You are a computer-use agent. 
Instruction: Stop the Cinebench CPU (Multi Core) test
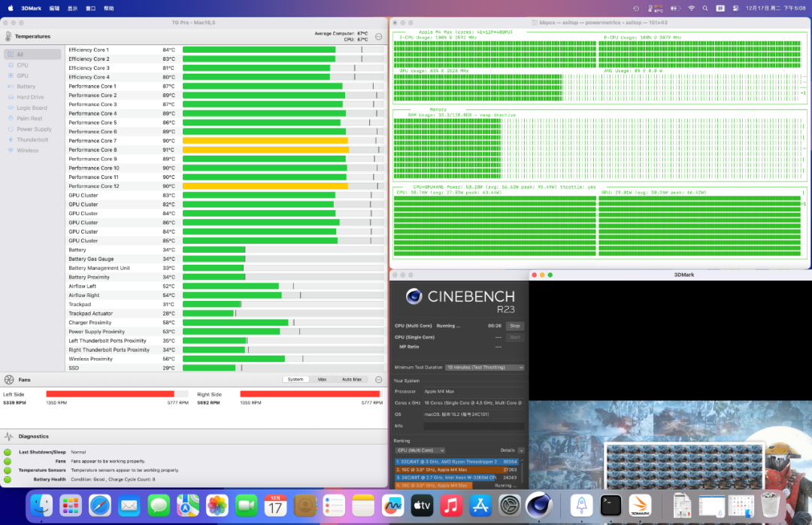(x=515, y=326)
